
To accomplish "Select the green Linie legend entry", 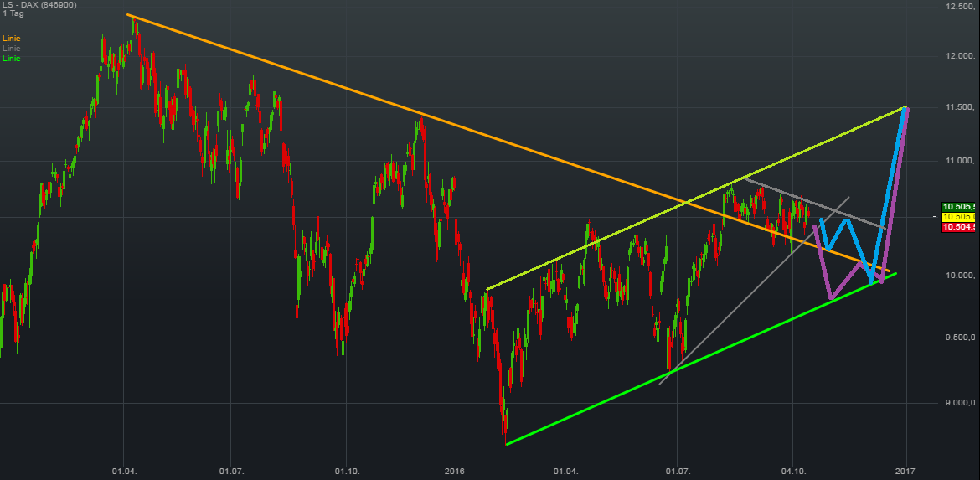I will pos(11,58).
